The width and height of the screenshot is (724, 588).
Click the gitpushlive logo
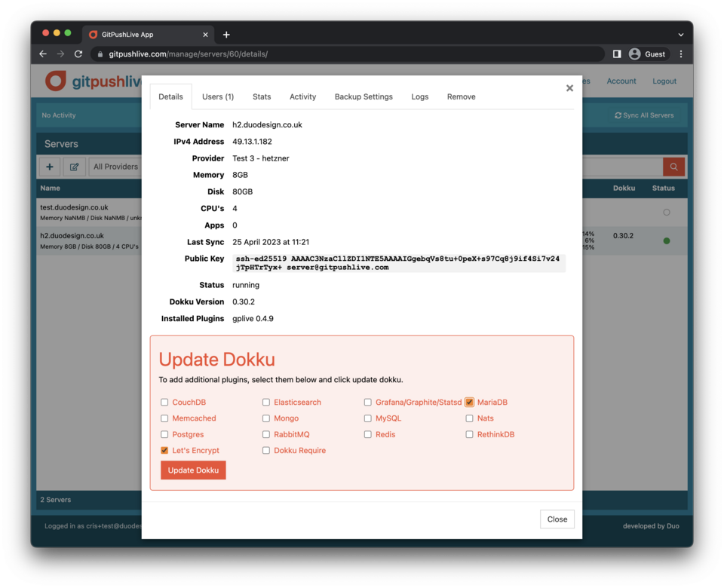(94, 81)
